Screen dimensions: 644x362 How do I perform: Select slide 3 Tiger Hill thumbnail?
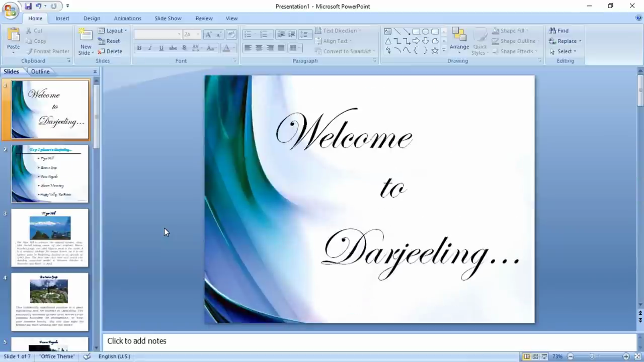(x=50, y=238)
